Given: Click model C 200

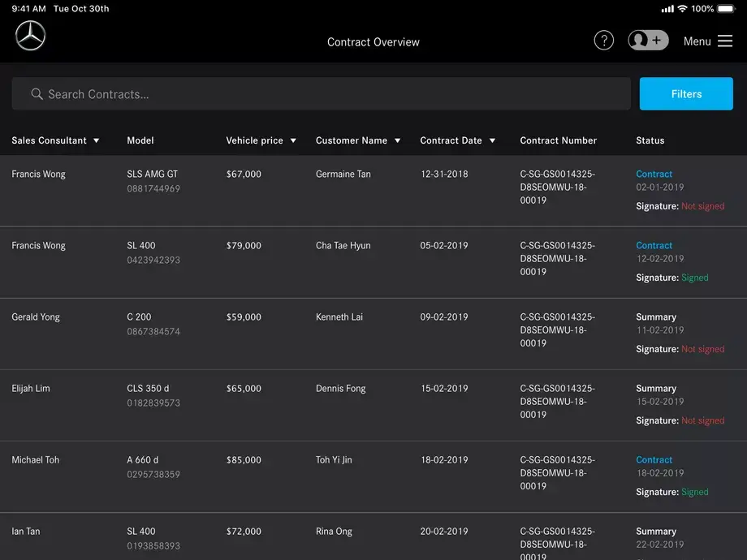Looking at the screenshot, I should (139, 317).
